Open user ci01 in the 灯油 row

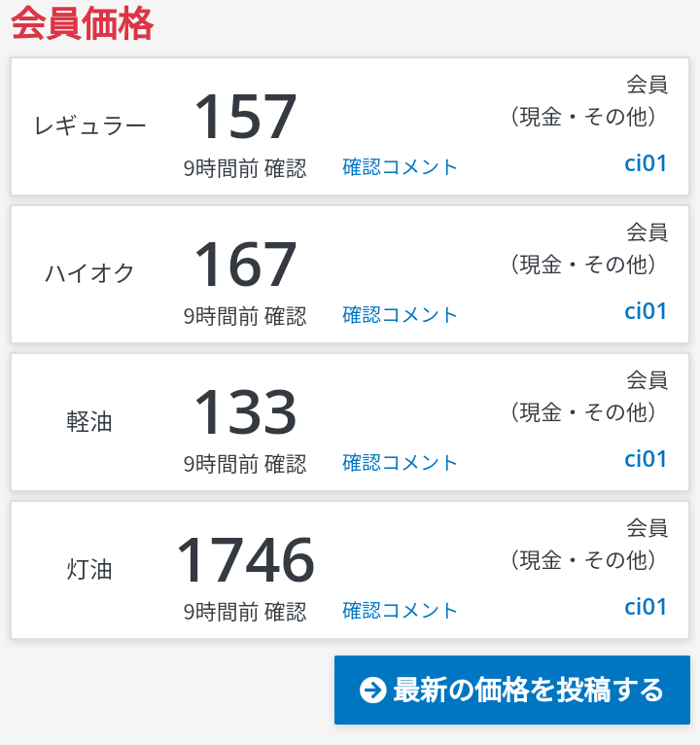coord(646,607)
